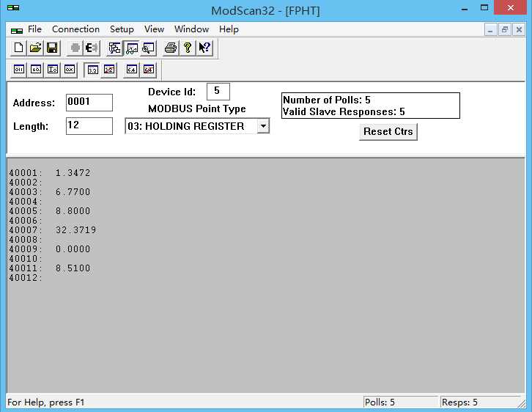
Task: Select integer display format icon labeled Io
Action: (x=52, y=70)
